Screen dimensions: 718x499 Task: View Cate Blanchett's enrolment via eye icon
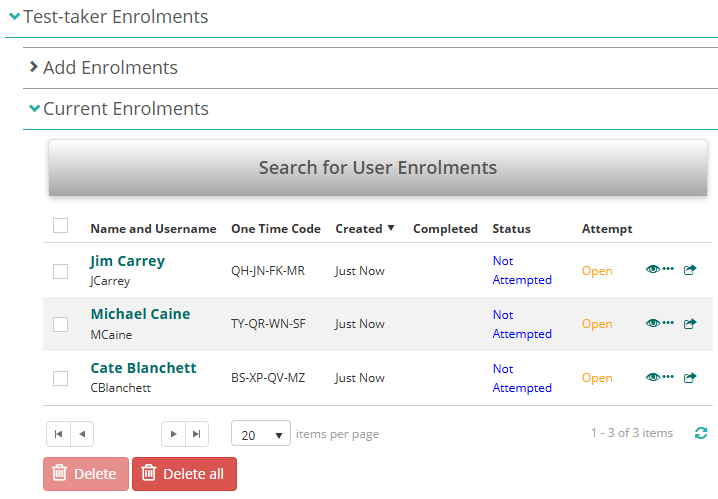point(653,378)
